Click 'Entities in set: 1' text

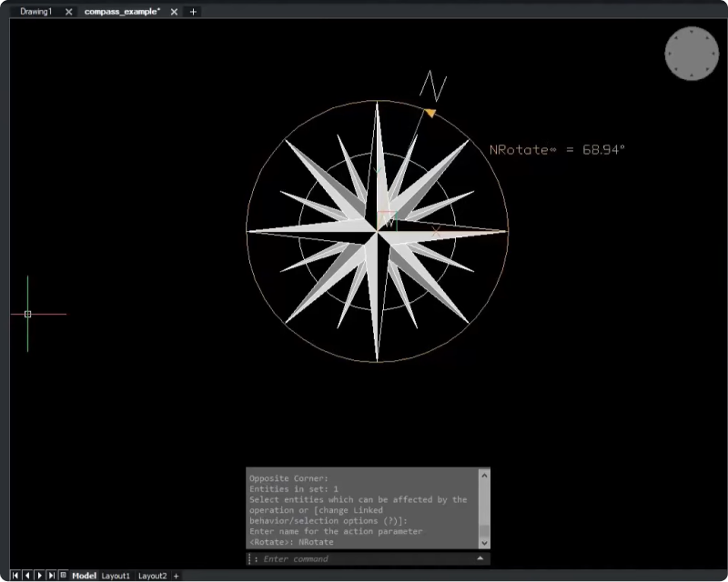pyautogui.click(x=294, y=488)
